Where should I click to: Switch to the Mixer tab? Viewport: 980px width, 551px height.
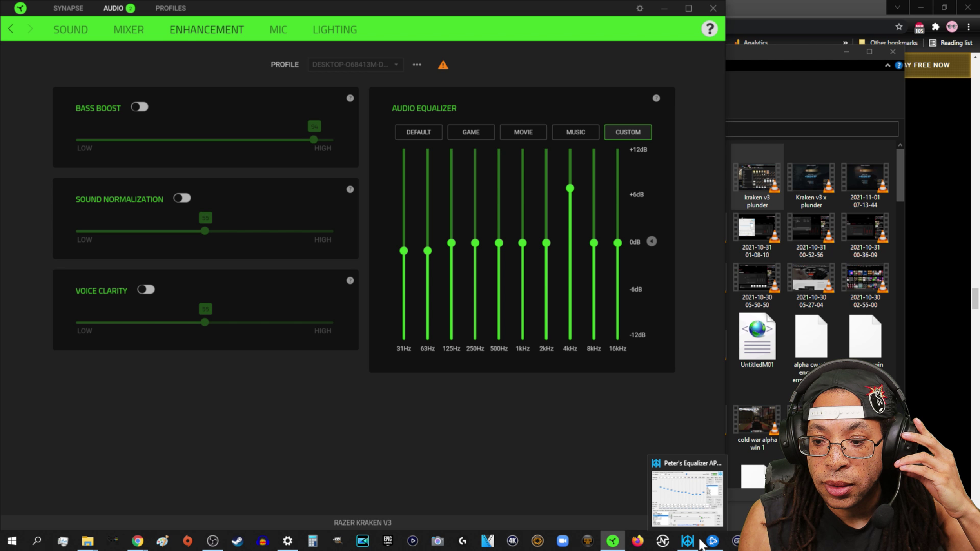[x=129, y=29]
